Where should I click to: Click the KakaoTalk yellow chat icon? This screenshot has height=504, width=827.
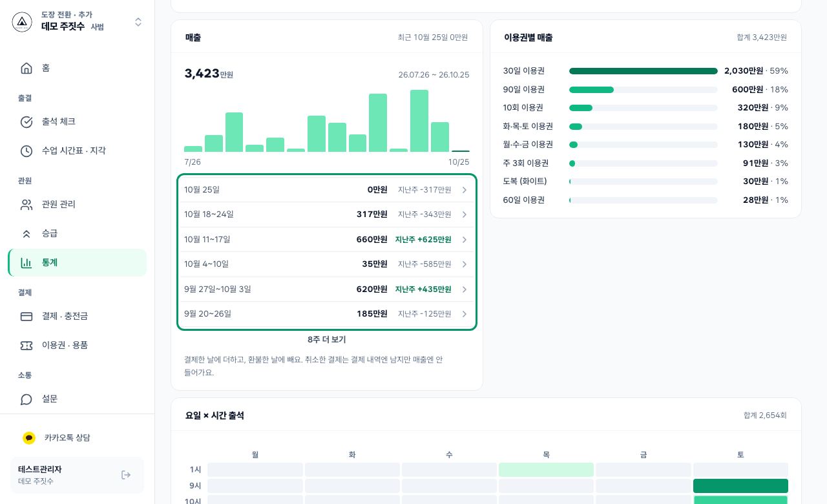pos(29,437)
